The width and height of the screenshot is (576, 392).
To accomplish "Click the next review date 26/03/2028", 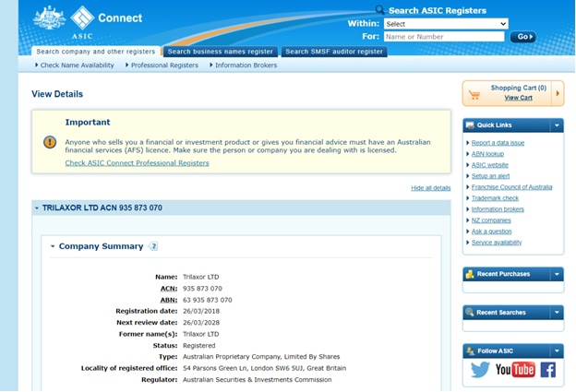I will point(201,323).
